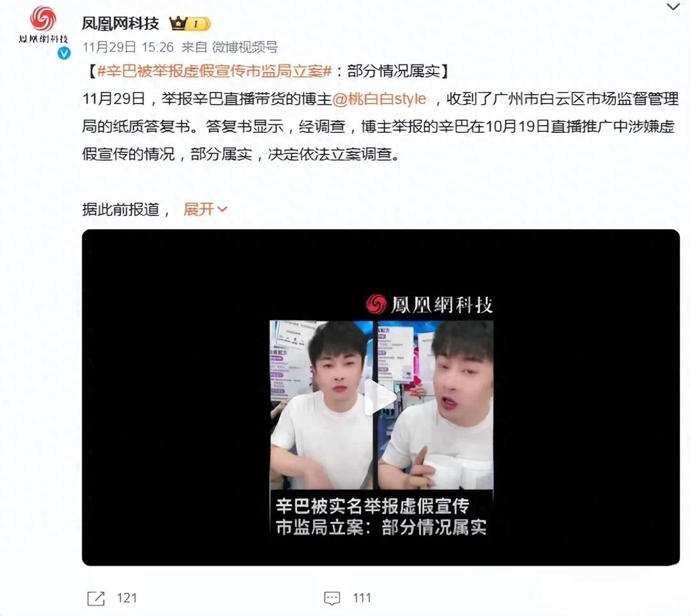Click the 微博视频号 source link
The height and width of the screenshot is (616, 690).
click(245, 47)
